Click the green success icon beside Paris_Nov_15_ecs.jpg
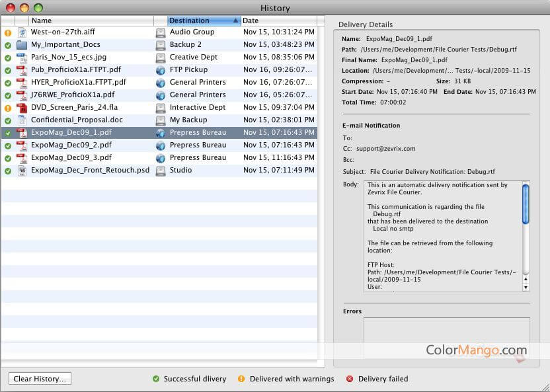The image size is (550, 392). pos(8,58)
